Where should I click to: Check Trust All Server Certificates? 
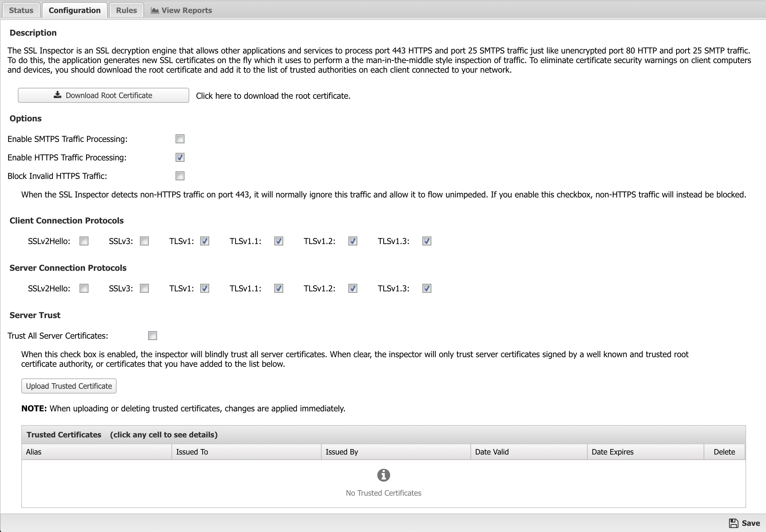click(153, 336)
